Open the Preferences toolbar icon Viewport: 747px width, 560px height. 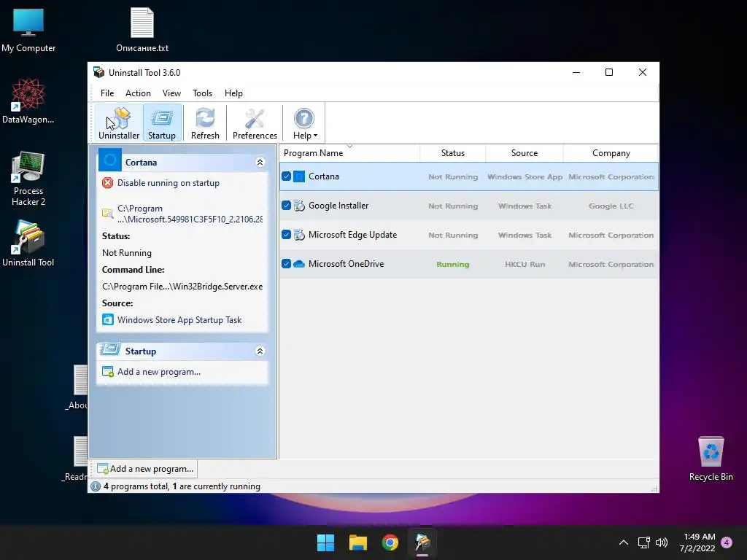[255, 122]
